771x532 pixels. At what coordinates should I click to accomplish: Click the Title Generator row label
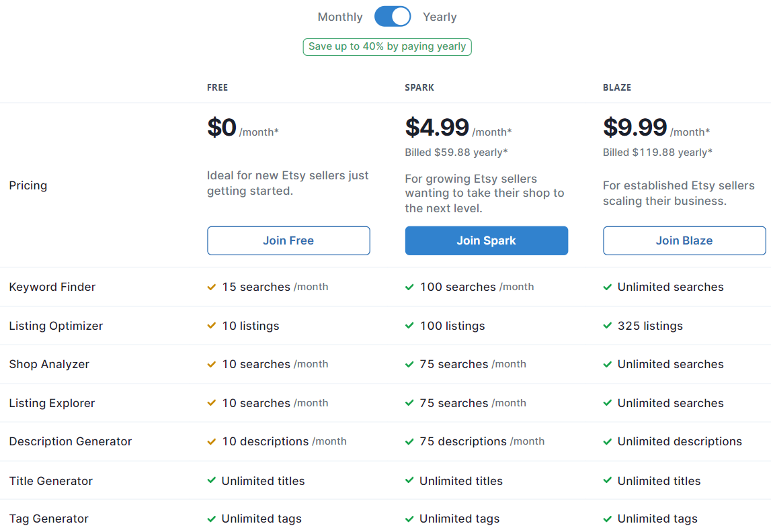pyautogui.click(x=50, y=481)
